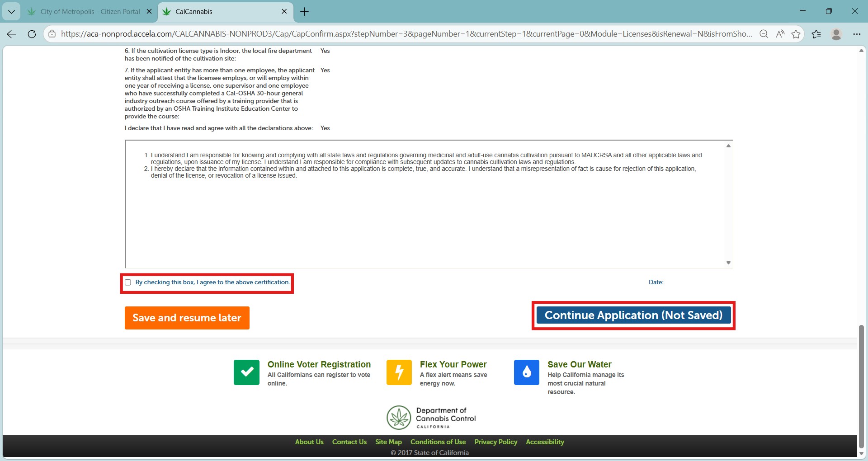The height and width of the screenshot is (461, 868).
Task: Activate the Read aloud icon
Action: (x=780, y=34)
